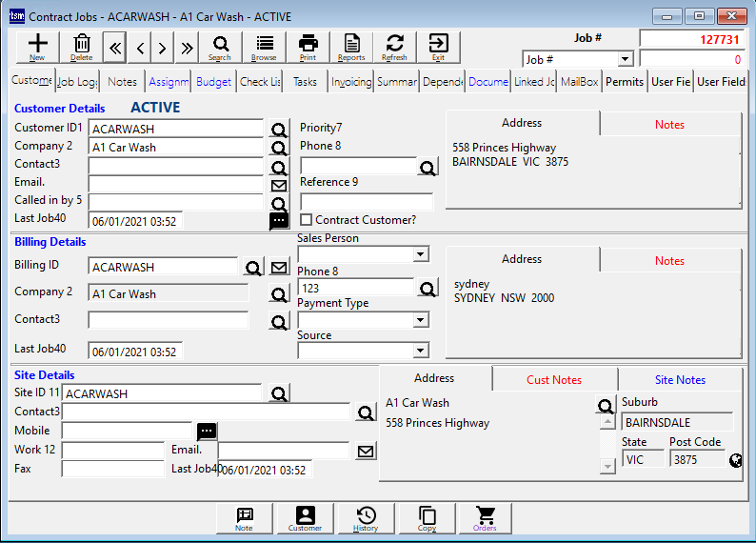Expand the Job # selector dropdown
The width and height of the screenshot is (756, 543).
(625, 60)
